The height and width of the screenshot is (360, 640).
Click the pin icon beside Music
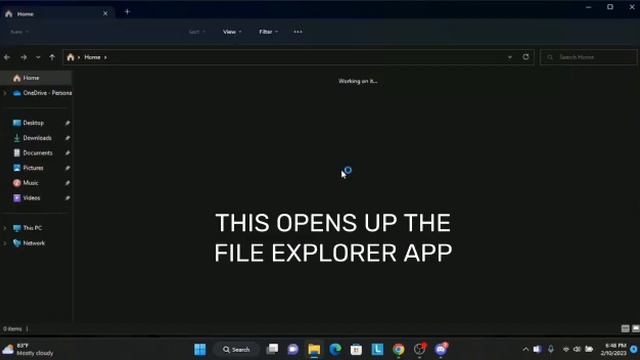[x=67, y=183]
